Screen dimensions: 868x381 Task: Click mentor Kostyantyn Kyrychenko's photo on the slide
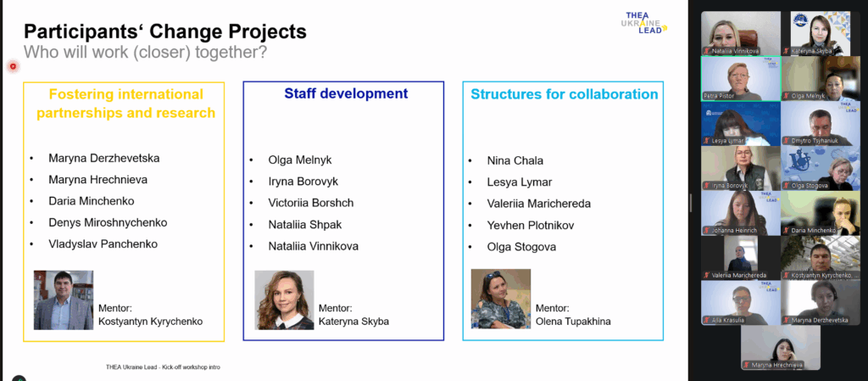pos(63,300)
